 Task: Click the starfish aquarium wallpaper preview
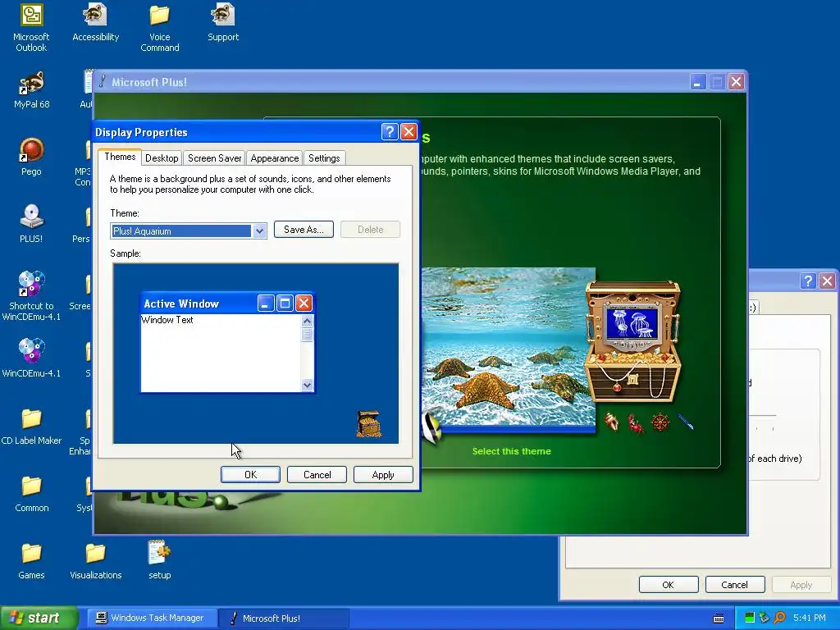coord(508,348)
